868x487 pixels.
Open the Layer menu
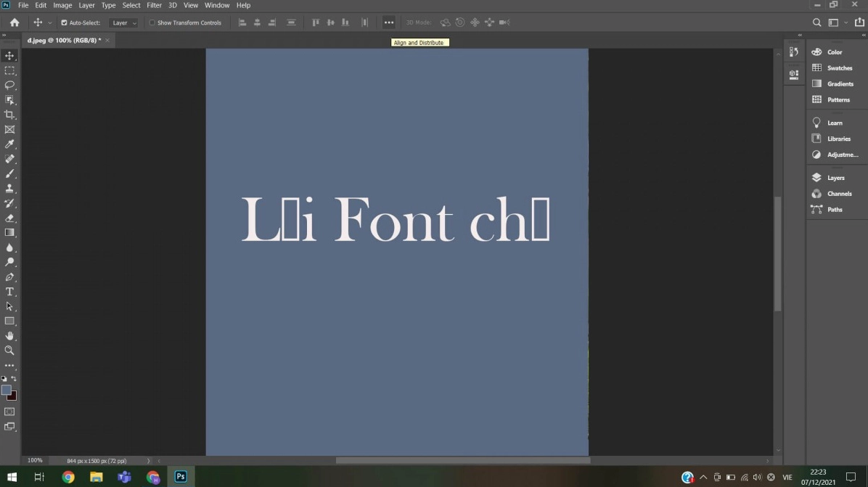86,5
